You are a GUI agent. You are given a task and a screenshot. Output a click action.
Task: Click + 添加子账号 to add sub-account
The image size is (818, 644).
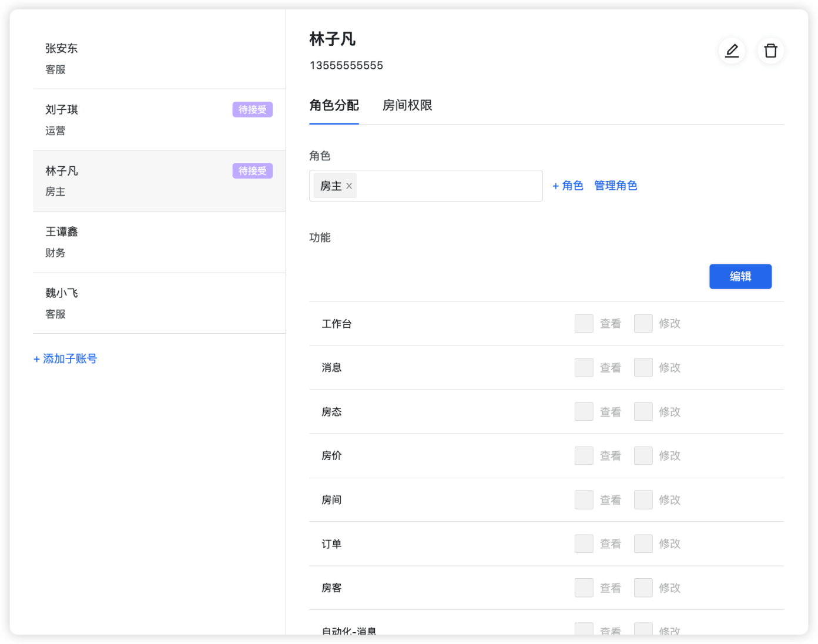[x=65, y=358]
